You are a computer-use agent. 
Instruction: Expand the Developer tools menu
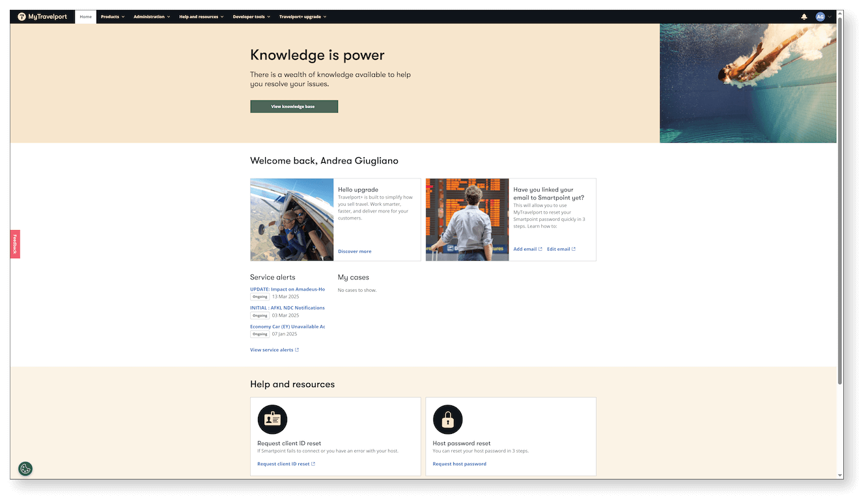click(251, 17)
